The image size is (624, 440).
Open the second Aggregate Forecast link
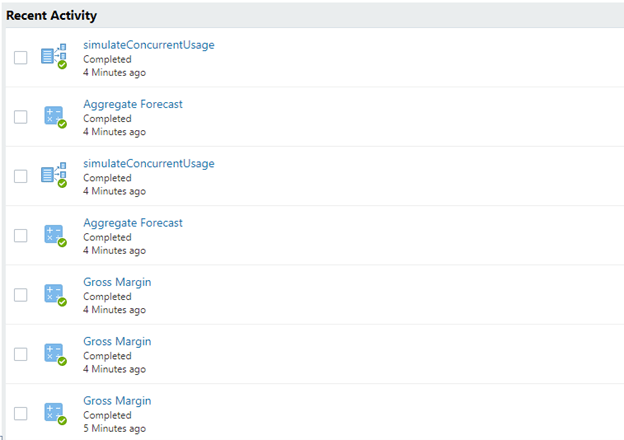pyautogui.click(x=133, y=223)
